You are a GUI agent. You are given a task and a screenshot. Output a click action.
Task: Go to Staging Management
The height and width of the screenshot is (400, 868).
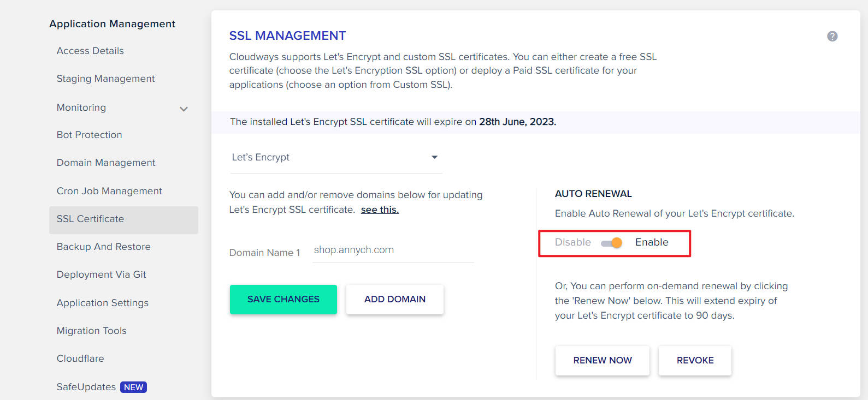pyautogui.click(x=106, y=79)
